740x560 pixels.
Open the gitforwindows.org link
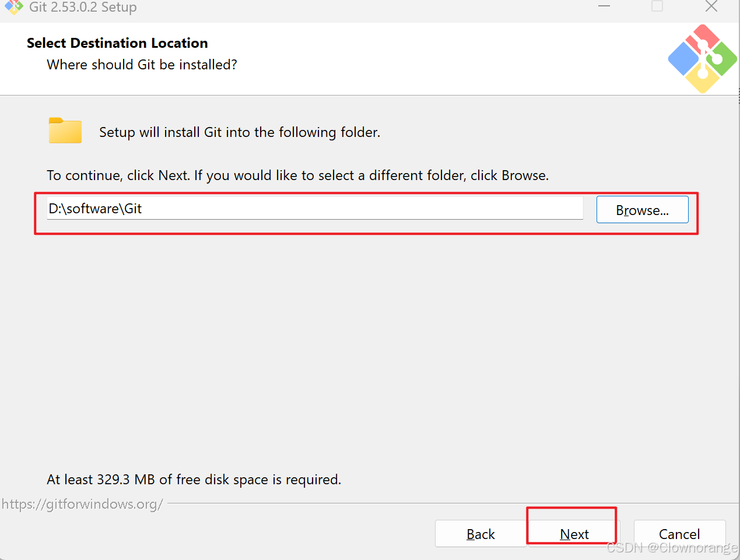[x=82, y=504]
